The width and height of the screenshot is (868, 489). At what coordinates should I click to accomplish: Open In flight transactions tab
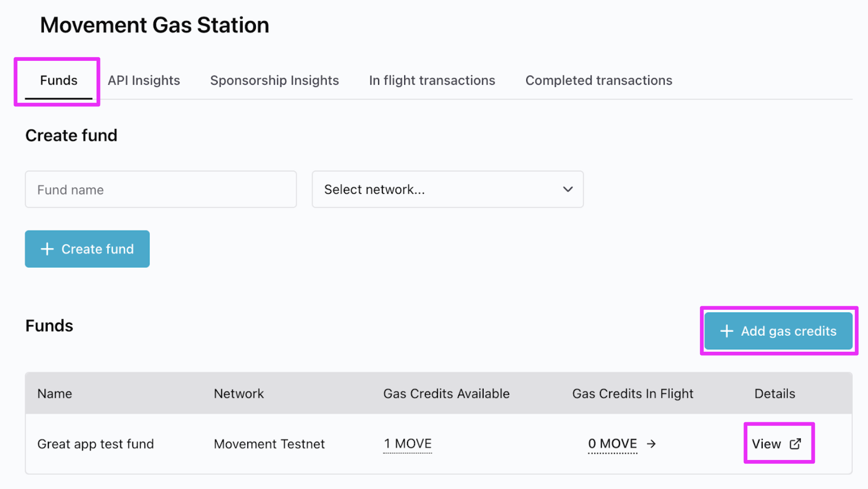(x=432, y=80)
